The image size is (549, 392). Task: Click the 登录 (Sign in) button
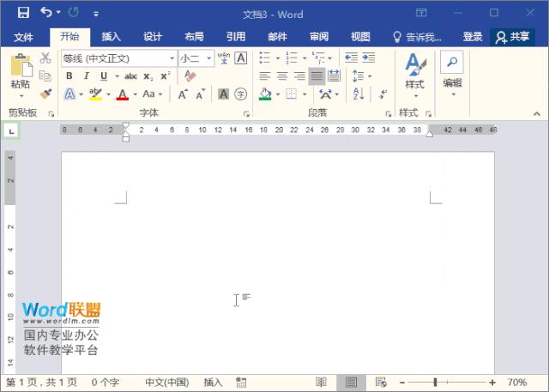(473, 37)
